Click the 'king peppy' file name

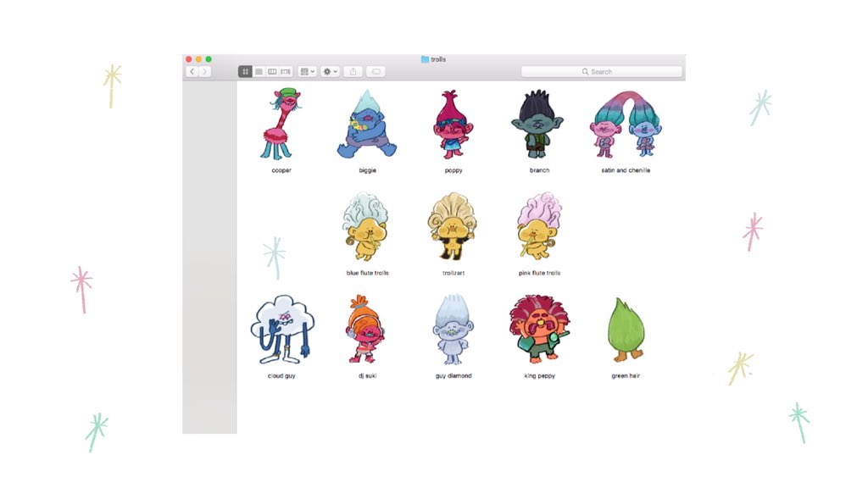tap(539, 375)
